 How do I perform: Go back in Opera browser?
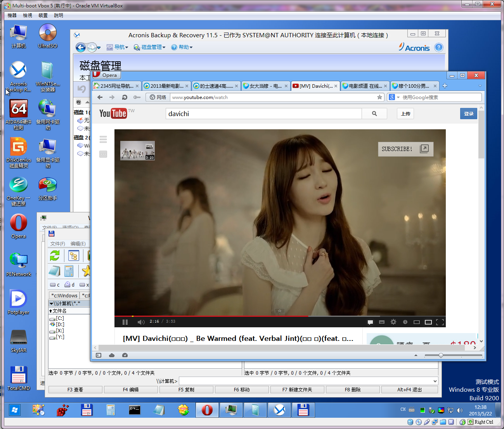pos(100,97)
